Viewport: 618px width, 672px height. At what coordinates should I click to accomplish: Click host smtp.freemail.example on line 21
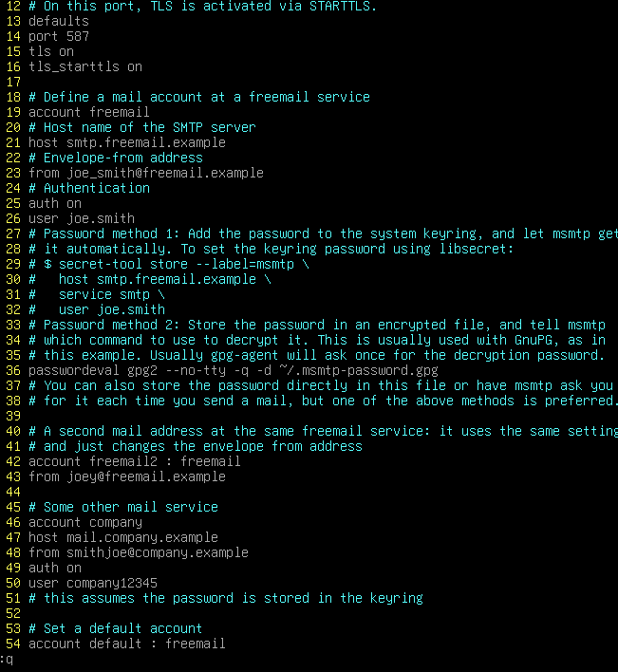coord(127,142)
